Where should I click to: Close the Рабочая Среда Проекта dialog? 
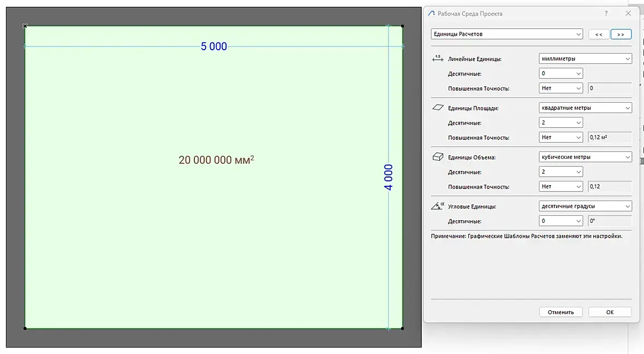(x=628, y=14)
